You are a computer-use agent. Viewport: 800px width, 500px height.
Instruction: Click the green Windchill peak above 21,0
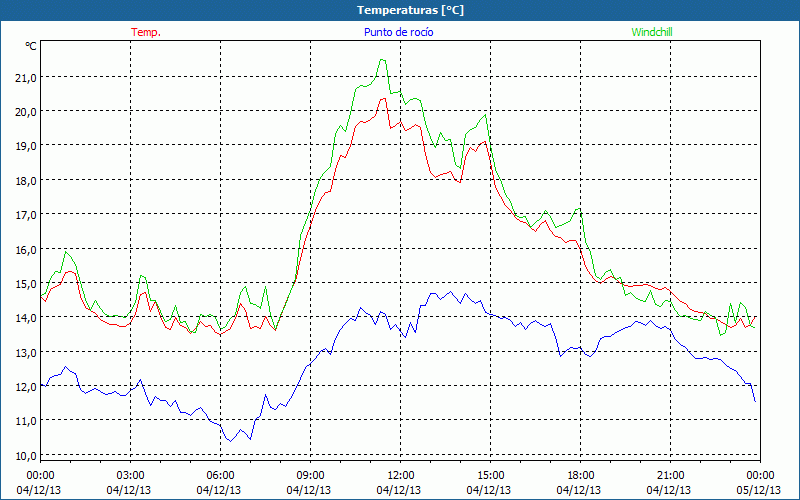click(382, 60)
